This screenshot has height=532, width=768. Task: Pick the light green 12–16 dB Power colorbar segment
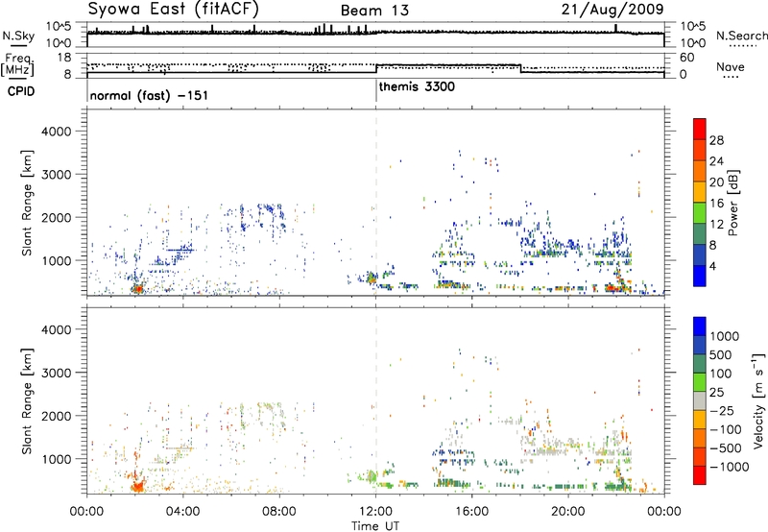pos(700,213)
